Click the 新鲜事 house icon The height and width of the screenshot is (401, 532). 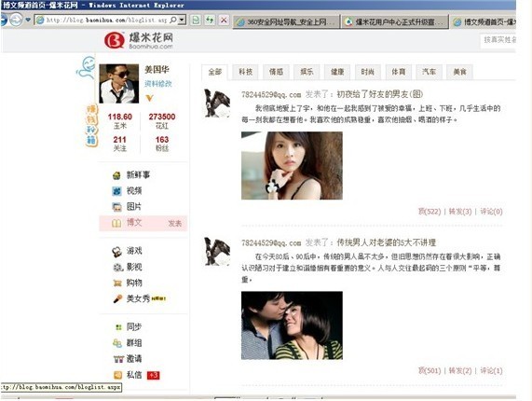pos(116,175)
